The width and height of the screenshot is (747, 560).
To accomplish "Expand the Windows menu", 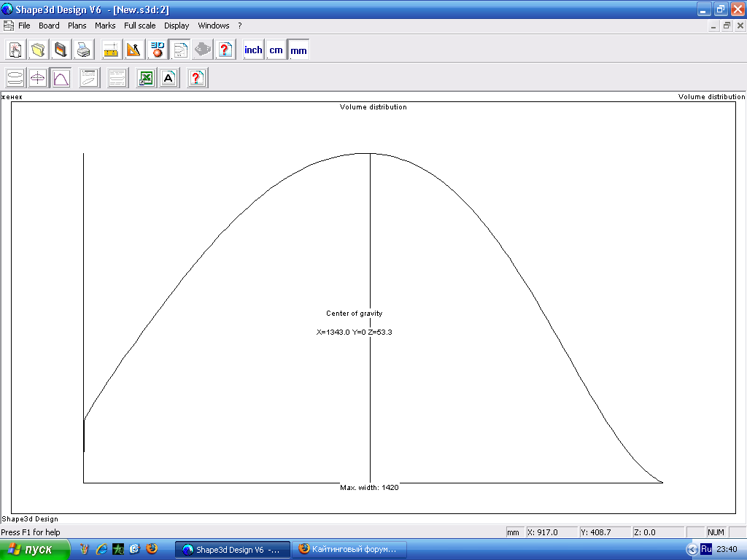I will point(214,26).
